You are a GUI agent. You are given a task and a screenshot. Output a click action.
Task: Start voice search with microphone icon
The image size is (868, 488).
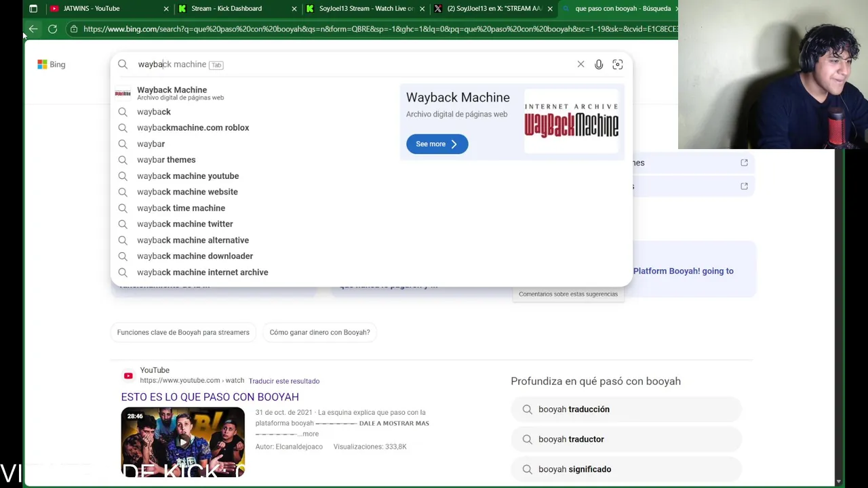point(599,64)
